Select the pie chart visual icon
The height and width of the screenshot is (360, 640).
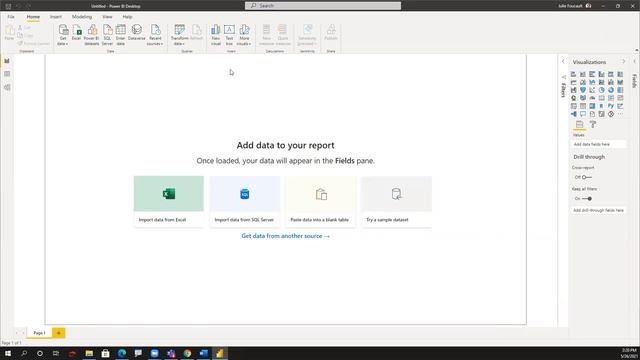[602, 90]
